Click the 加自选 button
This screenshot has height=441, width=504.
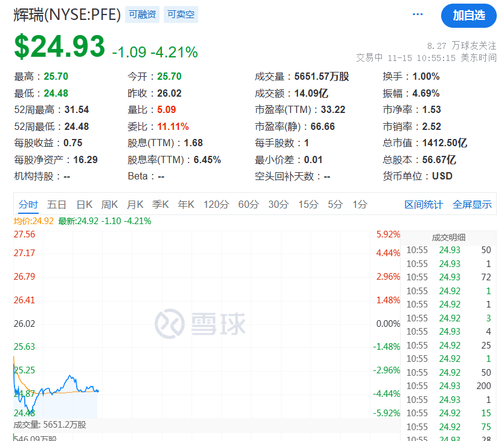pyautogui.click(x=468, y=16)
